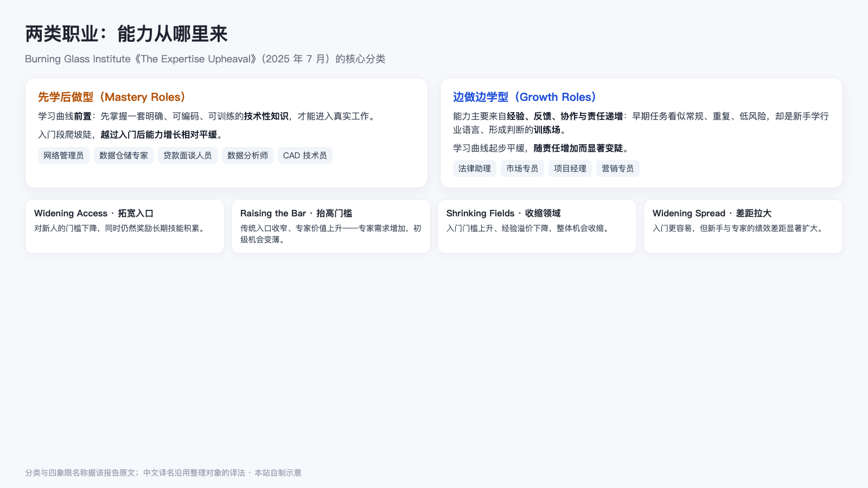Click the 贷款面谈人员 tag
868x488 pixels.
[x=188, y=156]
